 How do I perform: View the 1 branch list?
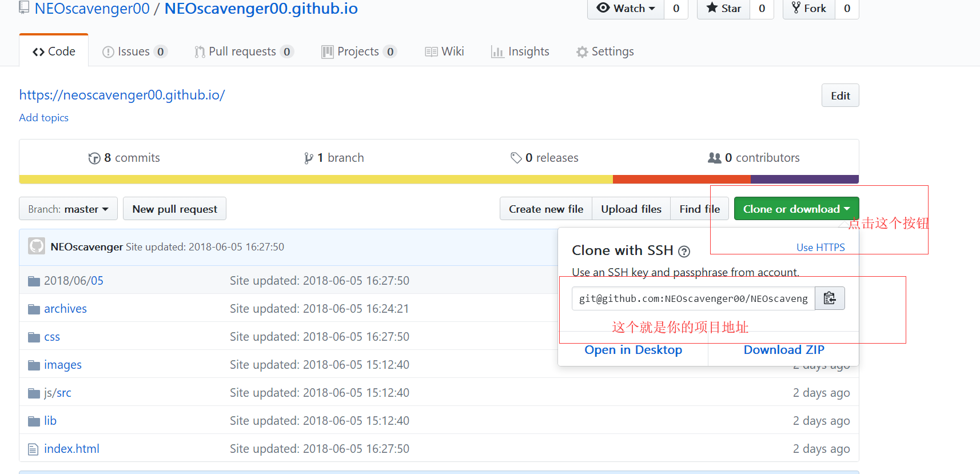click(334, 158)
